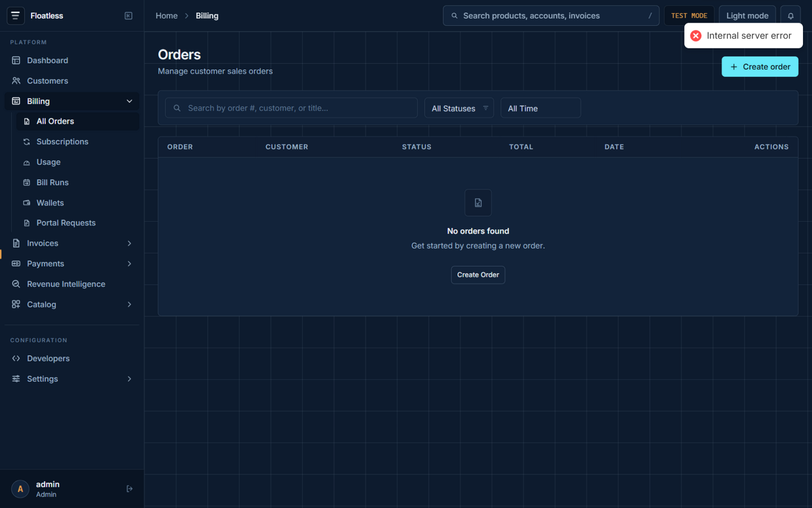The height and width of the screenshot is (508, 812).
Task: Click the Subscriptions refresh icon
Action: pos(27,142)
